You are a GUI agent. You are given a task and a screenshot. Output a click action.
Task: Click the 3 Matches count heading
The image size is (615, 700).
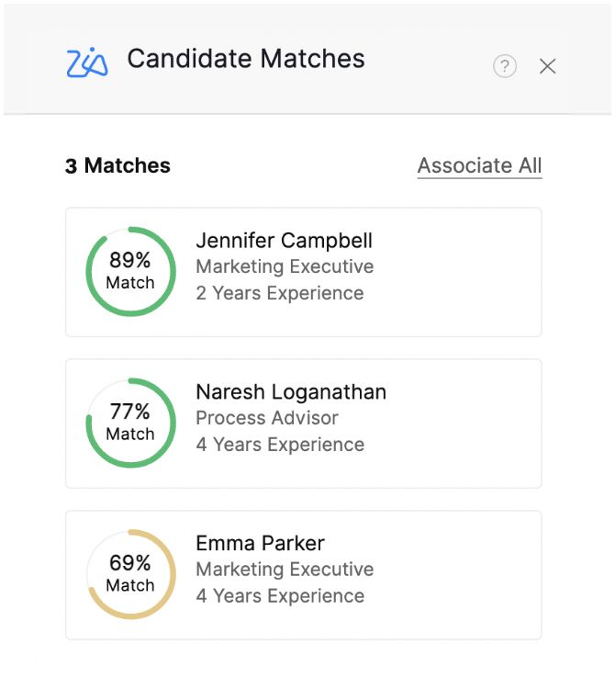[117, 165]
